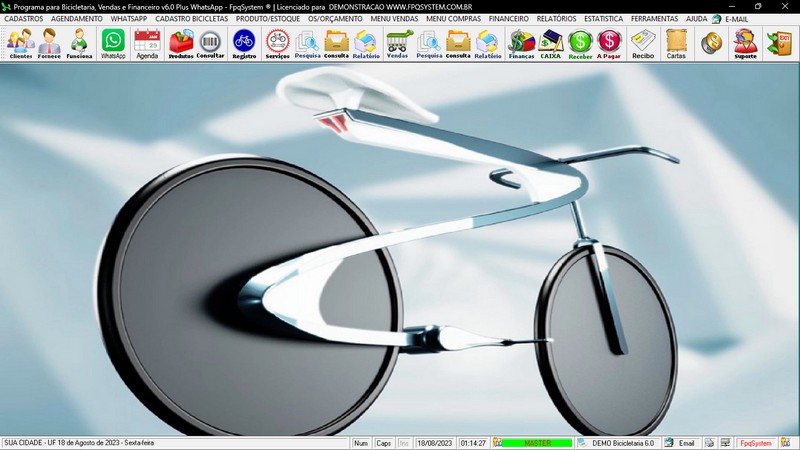Click the A Pagar red dollar icon

[x=609, y=43]
